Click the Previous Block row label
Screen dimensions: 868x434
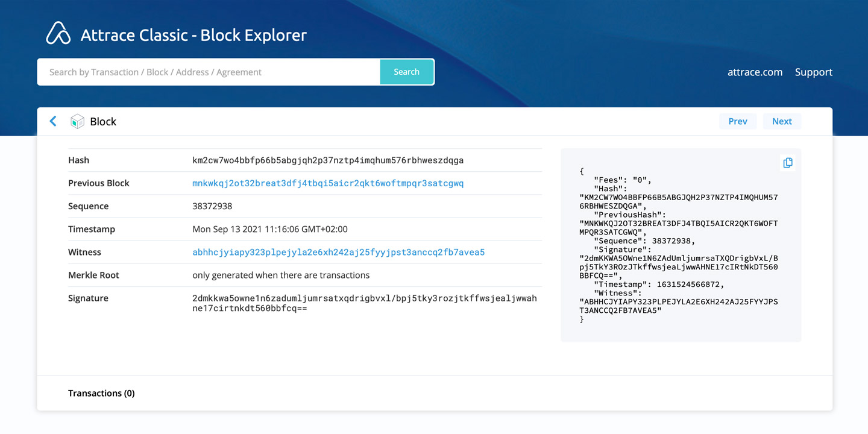pos(99,183)
